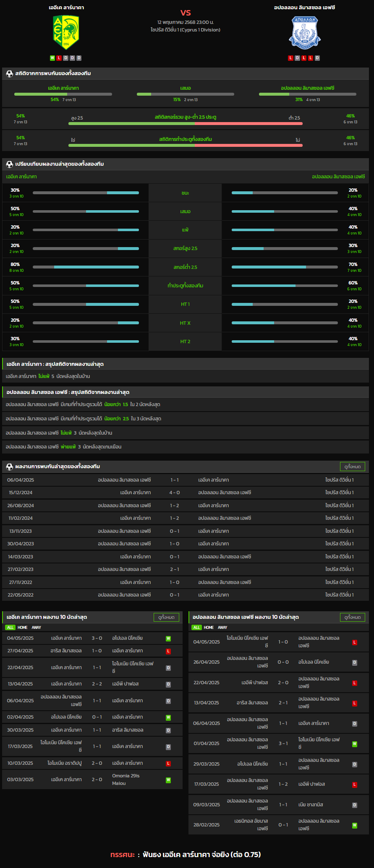
Task: Select HOME filter tab in AEK Larnaca last 10
Action: tap(23, 628)
